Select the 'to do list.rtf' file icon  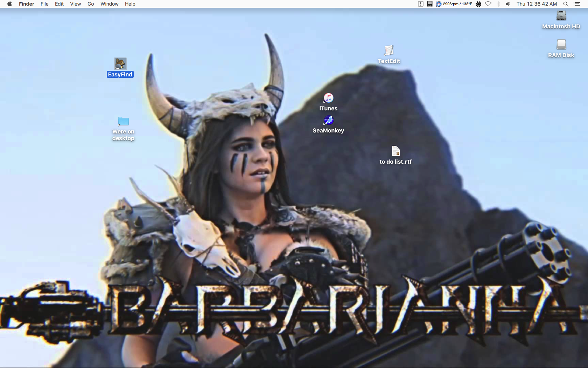(395, 151)
